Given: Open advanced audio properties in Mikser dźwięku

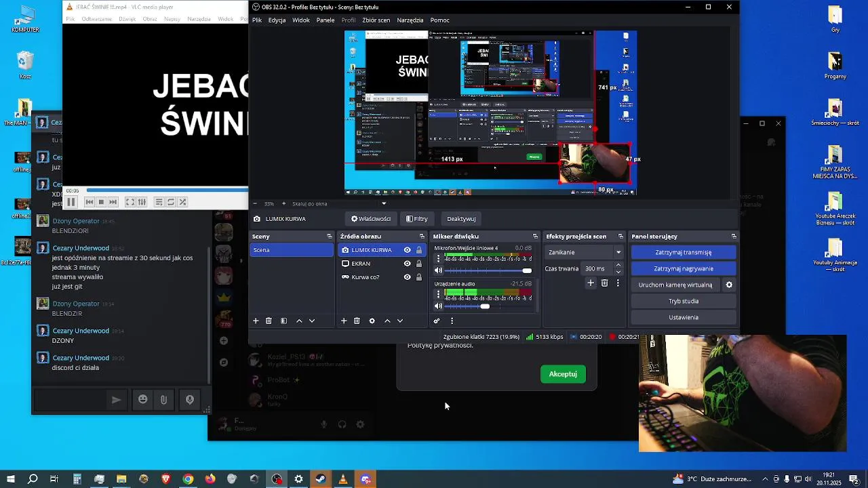Looking at the screenshot, I should [437, 321].
